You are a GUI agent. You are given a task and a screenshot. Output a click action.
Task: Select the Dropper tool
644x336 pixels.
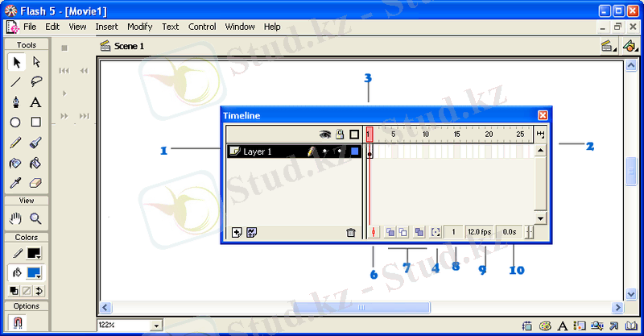[x=15, y=183]
